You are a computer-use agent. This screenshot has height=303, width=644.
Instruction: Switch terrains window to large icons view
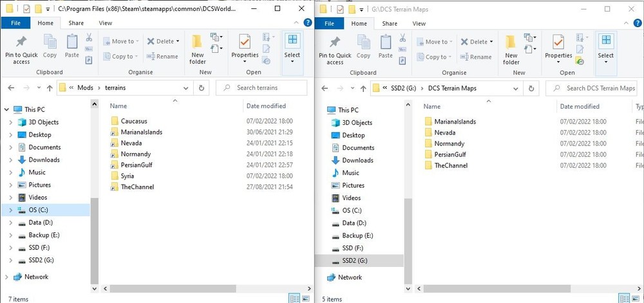tap(306, 298)
